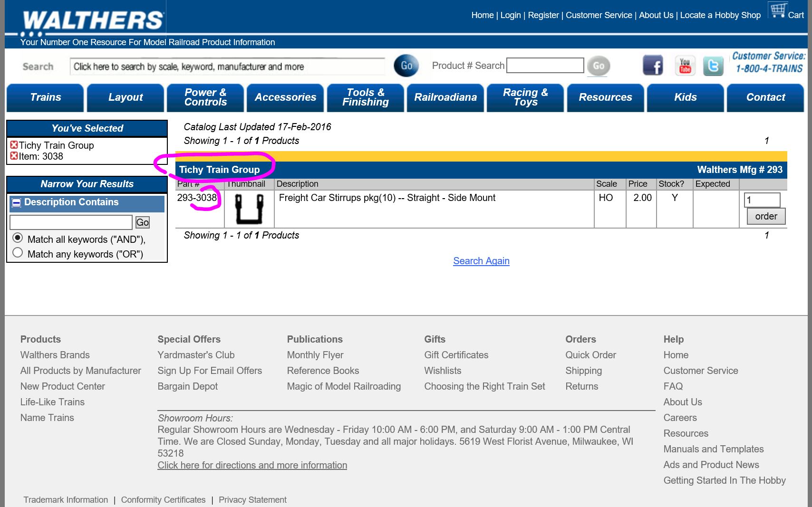Click the Search Again link

[x=481, y=261]
